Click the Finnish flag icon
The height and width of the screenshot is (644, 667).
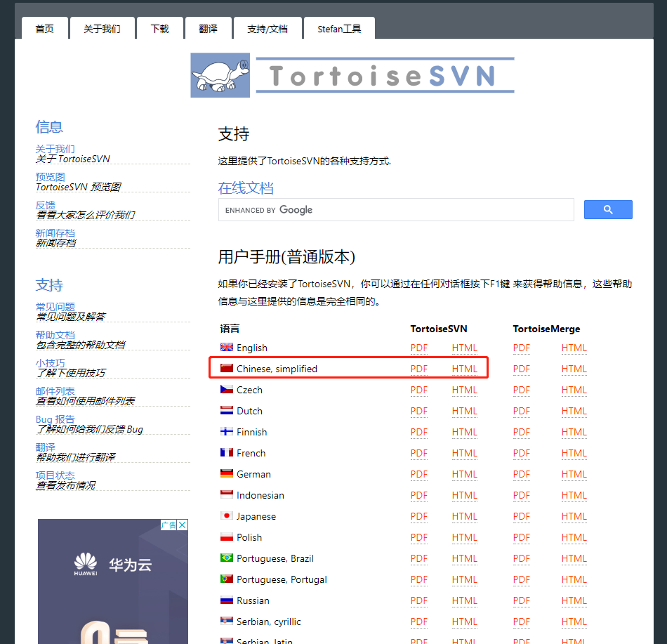click(x=226, y=431)
